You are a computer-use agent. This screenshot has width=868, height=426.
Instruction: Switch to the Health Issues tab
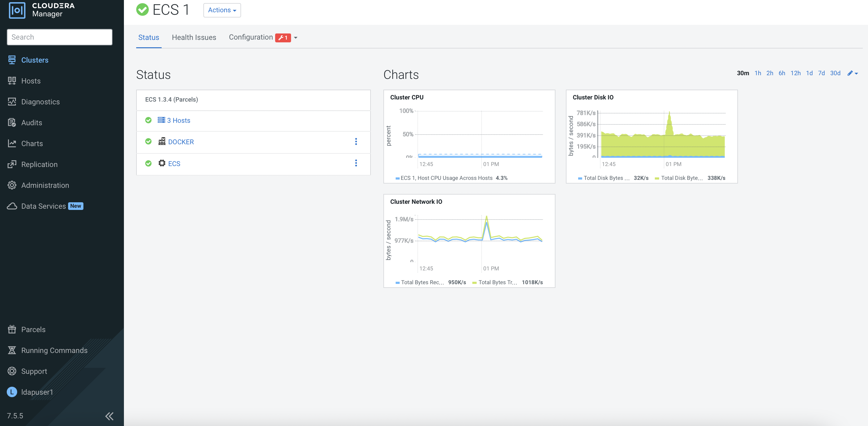pyautogui.click(x=194, y=37)
